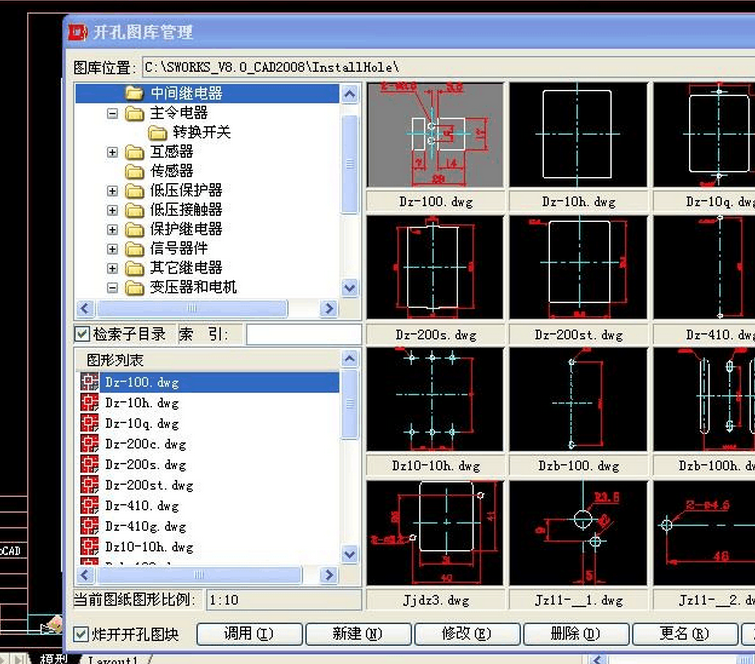This screenshot has height=664, width=755.
Task: Click the 新建(N) button
Action: click(x=358, y=634)
